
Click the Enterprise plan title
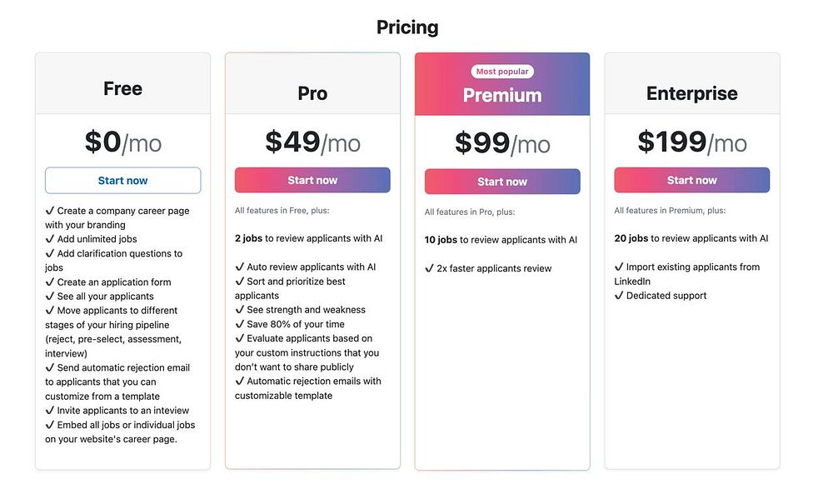691,93
